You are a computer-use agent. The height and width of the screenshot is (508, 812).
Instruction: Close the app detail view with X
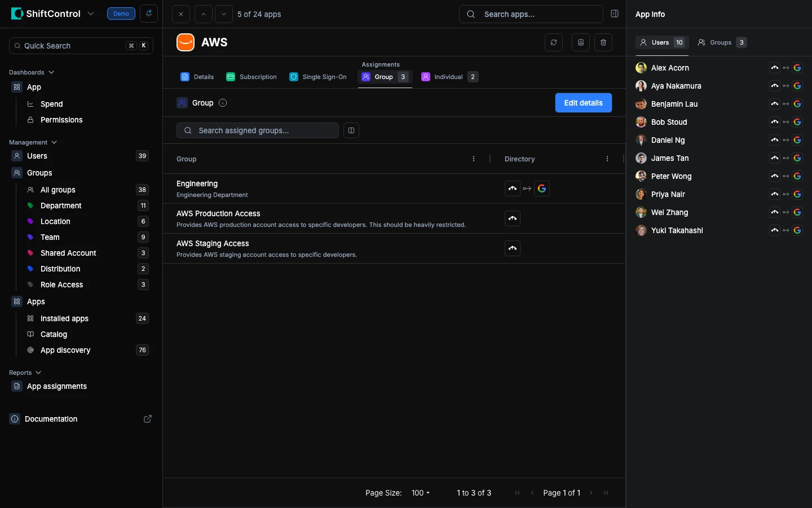[x=181, y=14]
